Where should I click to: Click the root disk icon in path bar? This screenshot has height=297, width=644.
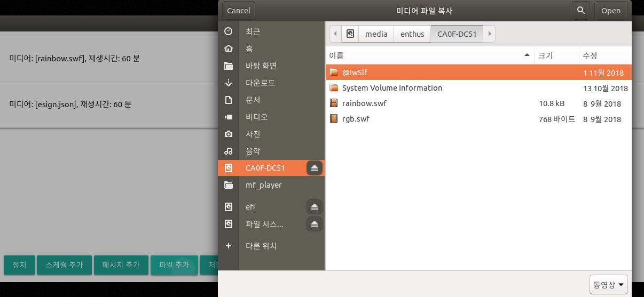350,34
